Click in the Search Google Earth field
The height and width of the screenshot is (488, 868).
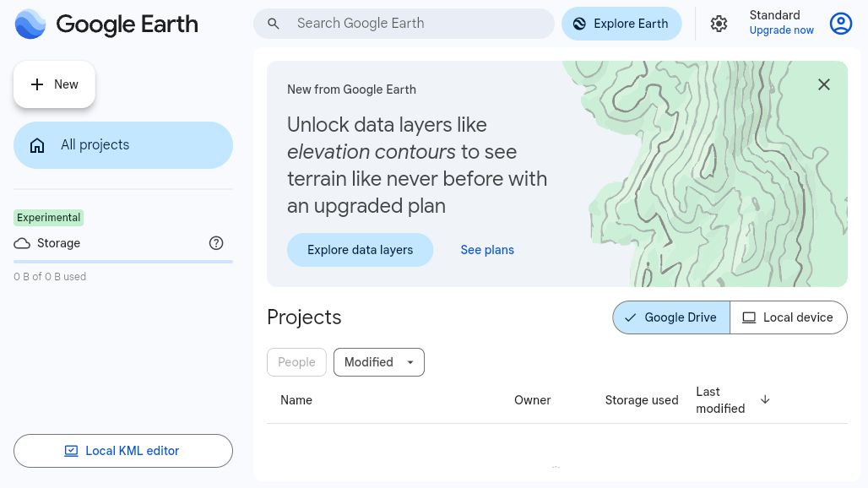coord(404,24)
